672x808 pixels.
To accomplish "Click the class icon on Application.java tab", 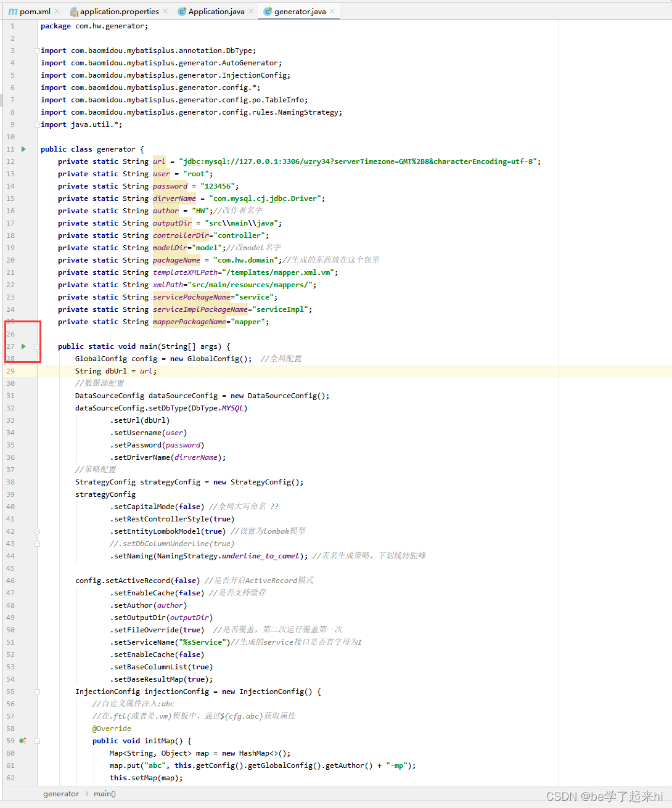I will [x=182, y=11].
